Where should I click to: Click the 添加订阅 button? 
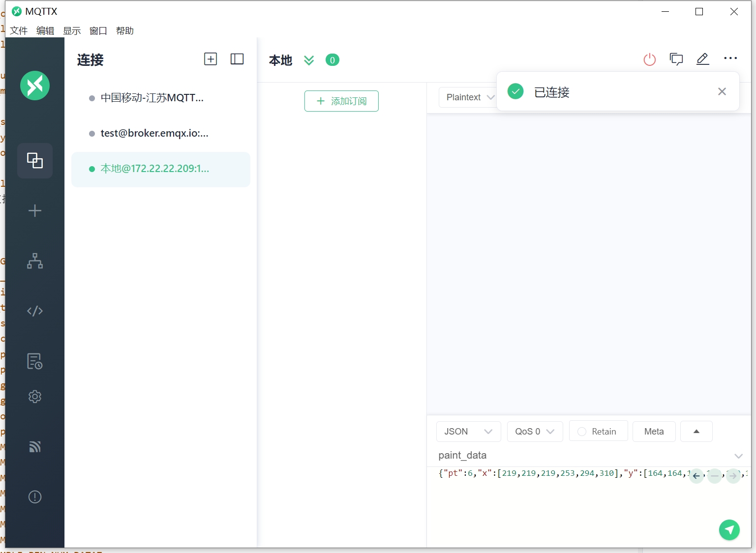[341, 101]
